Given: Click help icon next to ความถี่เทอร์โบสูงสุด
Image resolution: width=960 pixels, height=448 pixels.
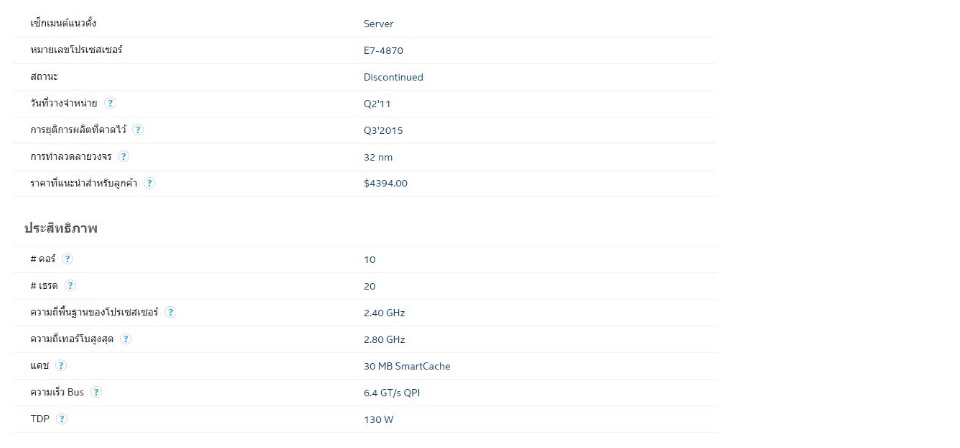Looking at the screenshot, I should 126,338.
